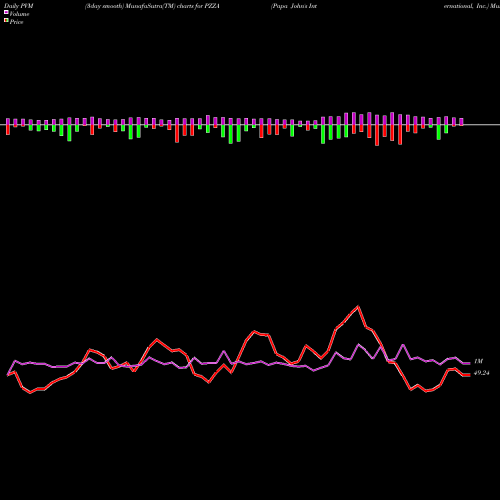Select the Price legend label
Image resolution: width=500 pixels, height=500 pixels.
pyautogui.click(x=16, y=22)
